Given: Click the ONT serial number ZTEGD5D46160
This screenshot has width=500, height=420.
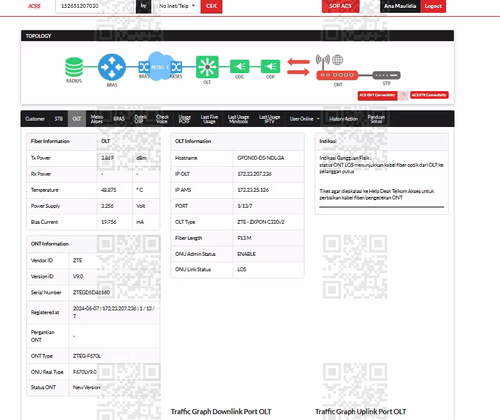Looking at the screenshot, I should (91, 292).
